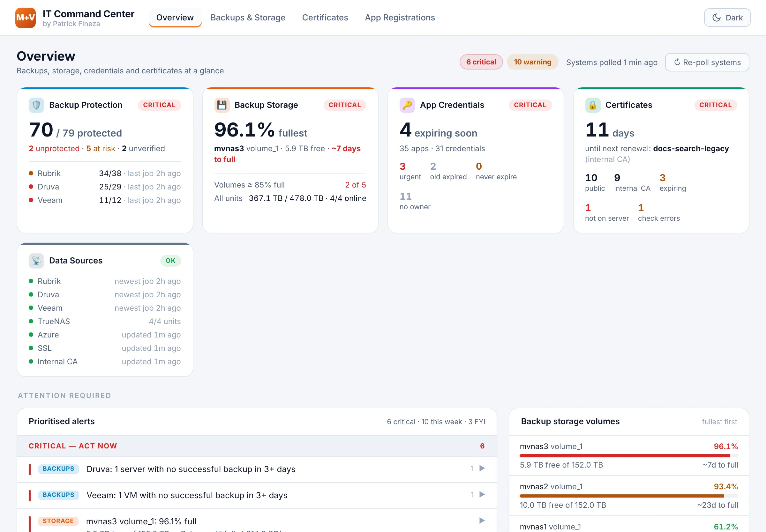The width and height of the screenshot is (766, 532).
Task: Click the M+V app logo
Action: pos(25,18)
